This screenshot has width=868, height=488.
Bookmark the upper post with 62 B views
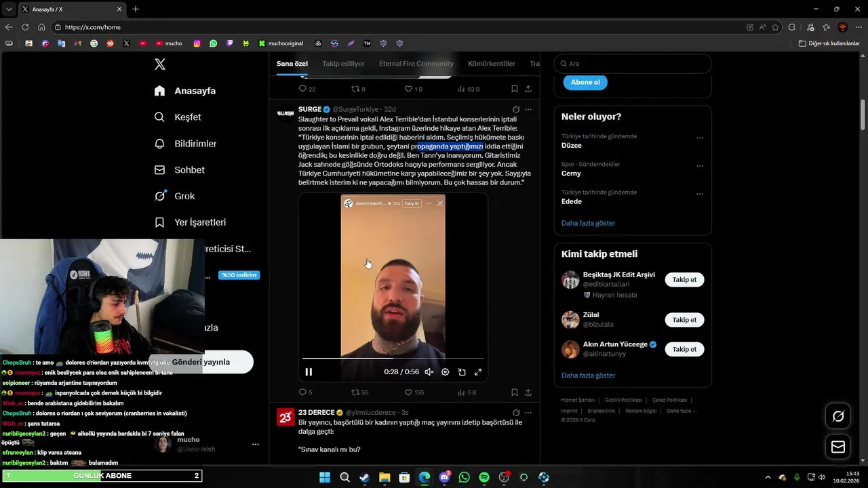[x=515, y=89]
